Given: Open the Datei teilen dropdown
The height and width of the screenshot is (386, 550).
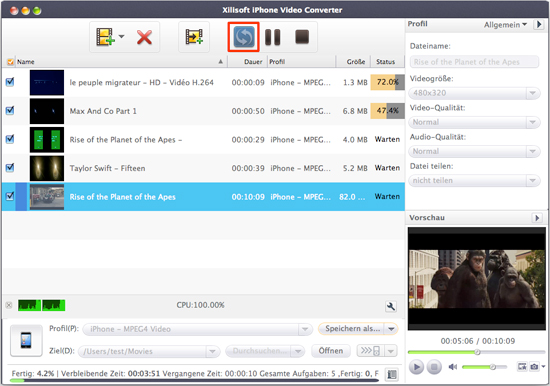Looking at the screenshot, I should (474, 180).
